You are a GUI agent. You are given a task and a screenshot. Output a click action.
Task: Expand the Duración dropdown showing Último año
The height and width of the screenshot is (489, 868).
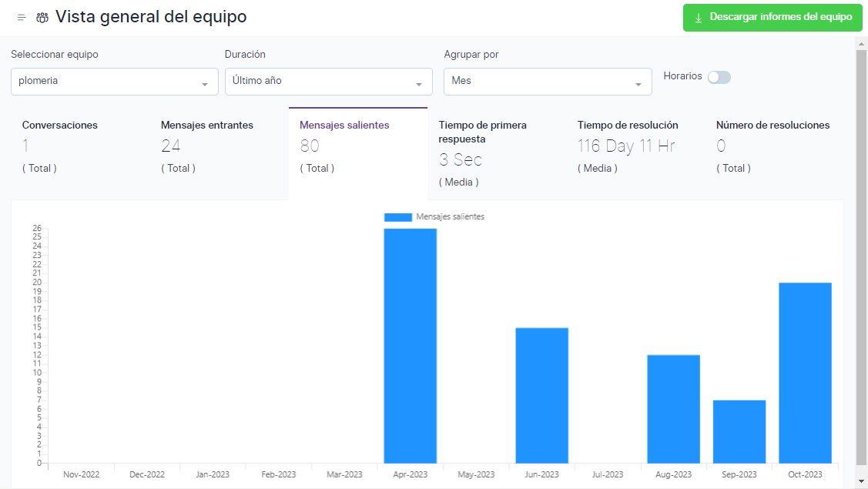pyautogui.click(x=328, y=81)
